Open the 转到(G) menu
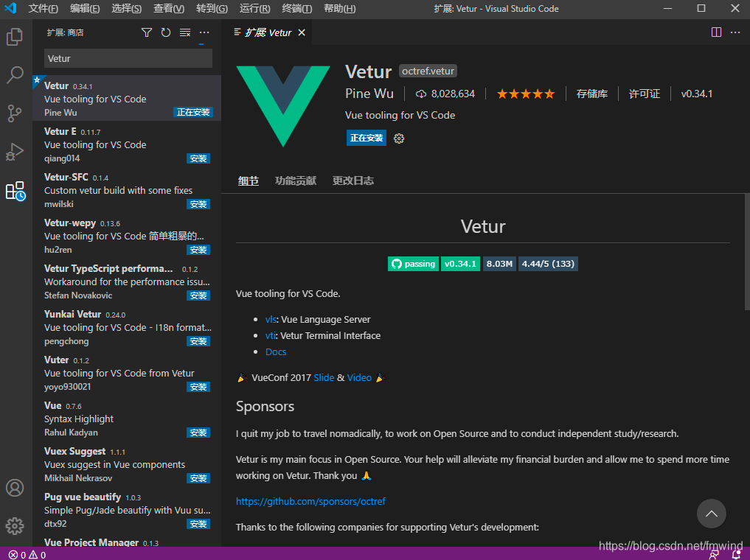Image resolution: width=750 pixels, height=560 pixels. coord(212,9)
